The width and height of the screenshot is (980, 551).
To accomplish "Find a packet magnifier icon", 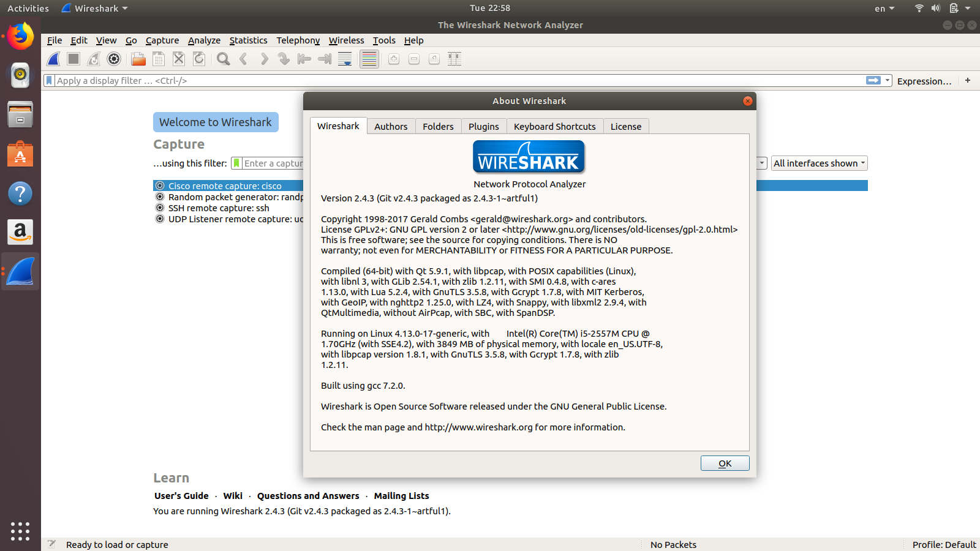I will coord(224,59).
